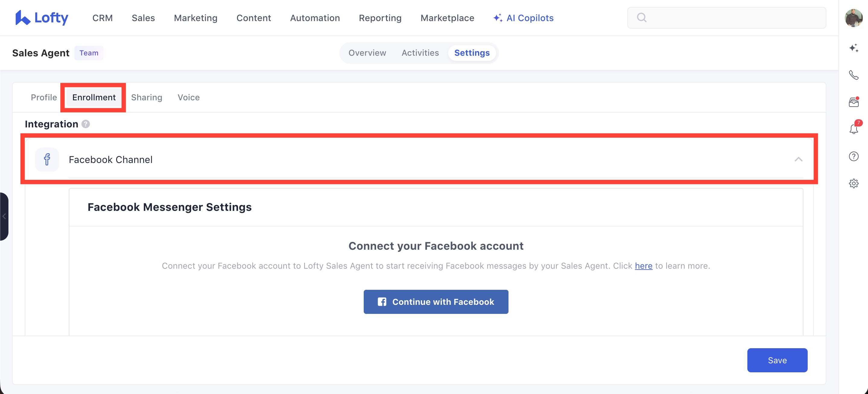Open the inbox icon with red dot
This screenshot has height=394, width=868.
tap(854, 102)
